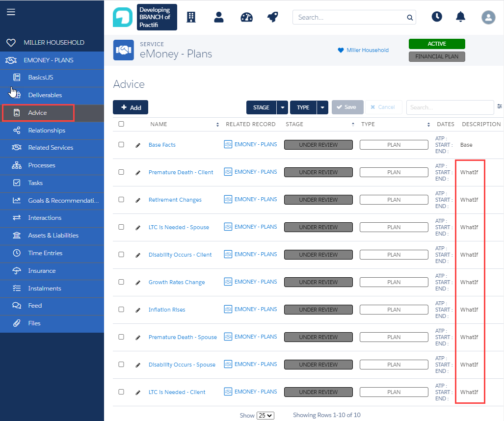Open Files in sidebar

coord(52,323)
